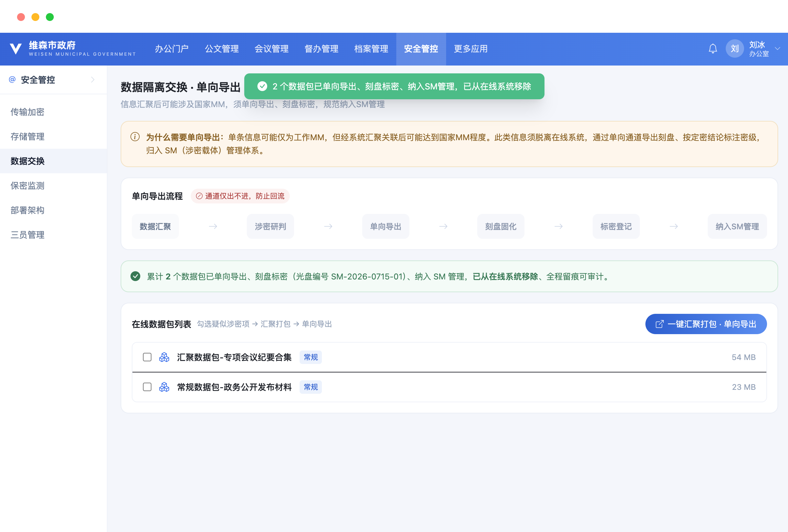Click the 23 MB size value
The height and width of the screenshot is (532, 788).
743,387
